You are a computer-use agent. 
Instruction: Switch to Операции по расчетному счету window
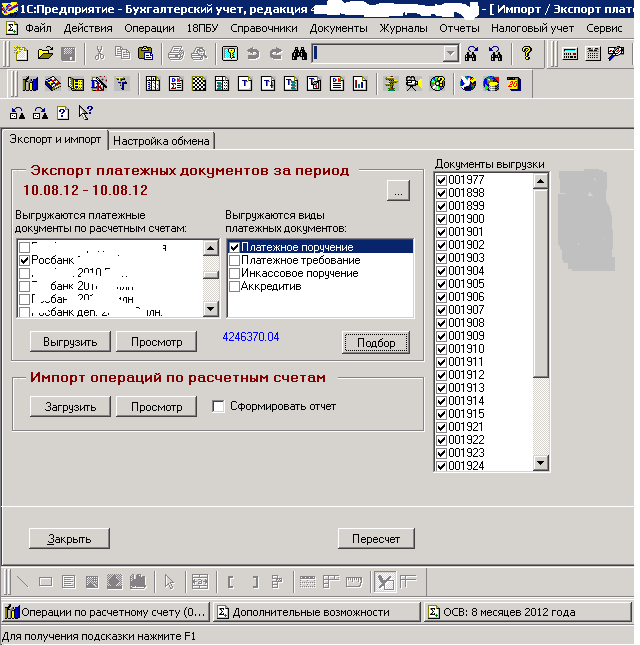[x=106, y=612]
